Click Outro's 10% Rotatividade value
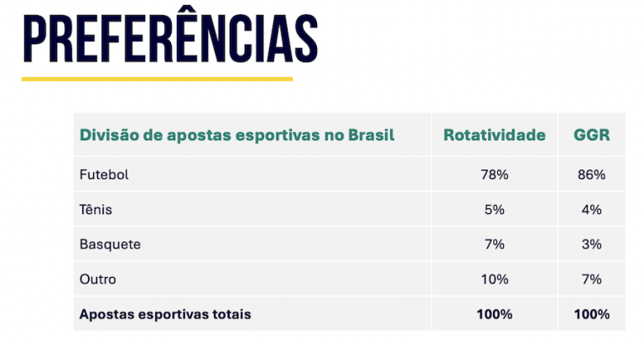644x340 pixels. click(x=494, y=279)
